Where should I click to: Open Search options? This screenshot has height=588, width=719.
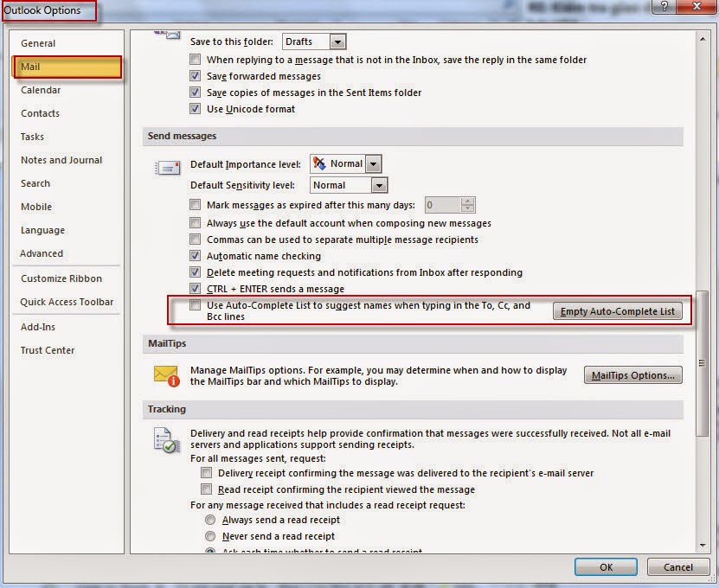pos(67,184)
